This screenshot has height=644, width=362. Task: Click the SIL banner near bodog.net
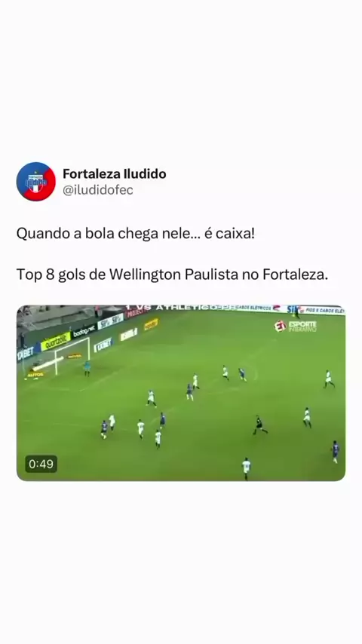(x=111, y=321)
